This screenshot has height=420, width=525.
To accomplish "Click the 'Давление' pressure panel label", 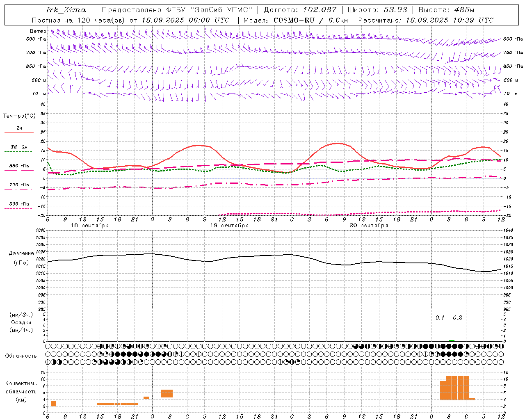I will pos(21,253).
